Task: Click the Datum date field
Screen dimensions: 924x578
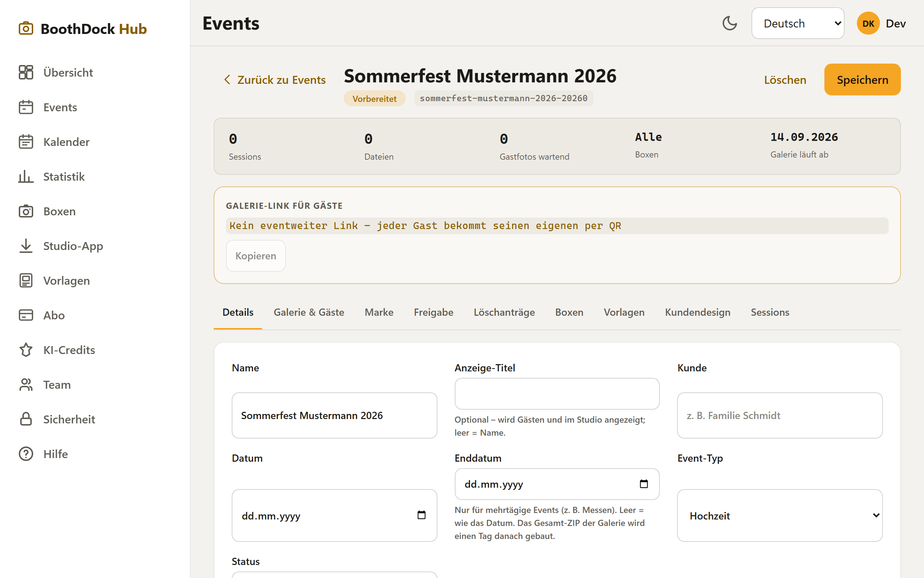Action: click(334, 516)
